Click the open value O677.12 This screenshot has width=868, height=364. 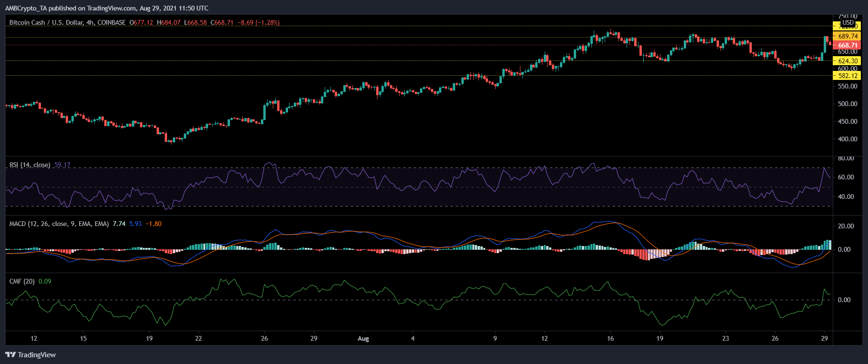pos(141,22)
